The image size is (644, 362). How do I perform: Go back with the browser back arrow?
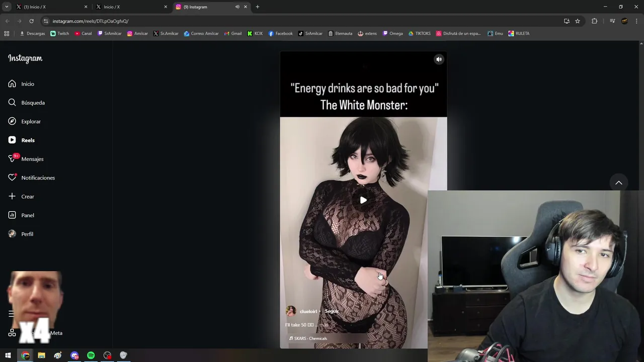point(7,21)
